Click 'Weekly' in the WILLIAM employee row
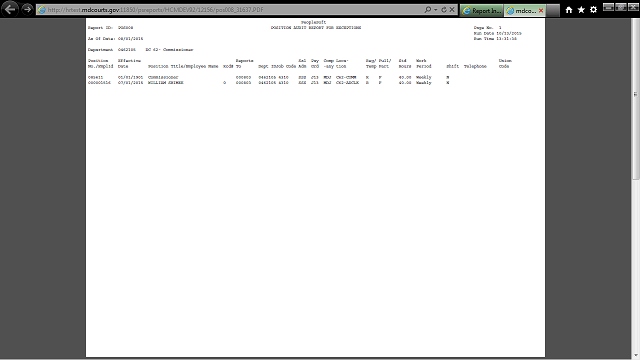The image size is (640, 360). [423, 83]
